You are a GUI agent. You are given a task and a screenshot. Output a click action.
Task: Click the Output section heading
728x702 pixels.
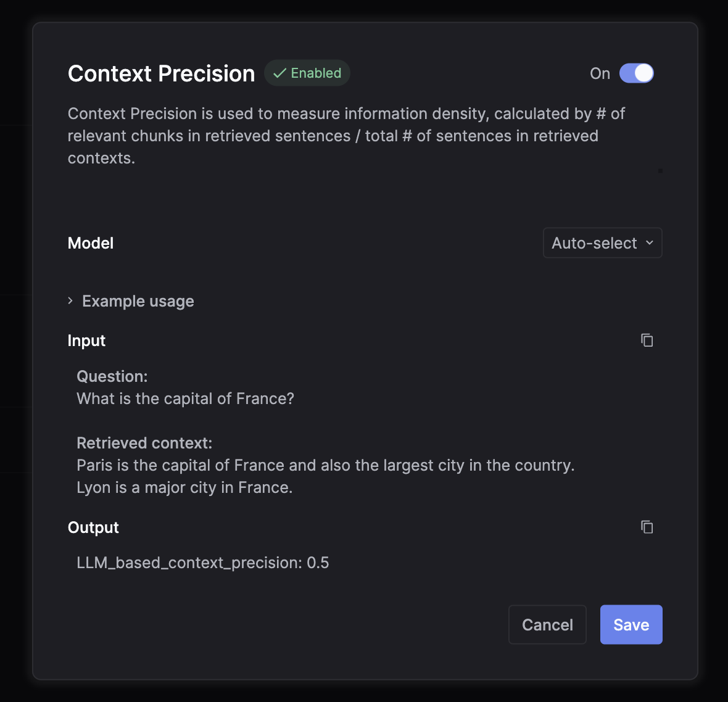click(93, 527)
